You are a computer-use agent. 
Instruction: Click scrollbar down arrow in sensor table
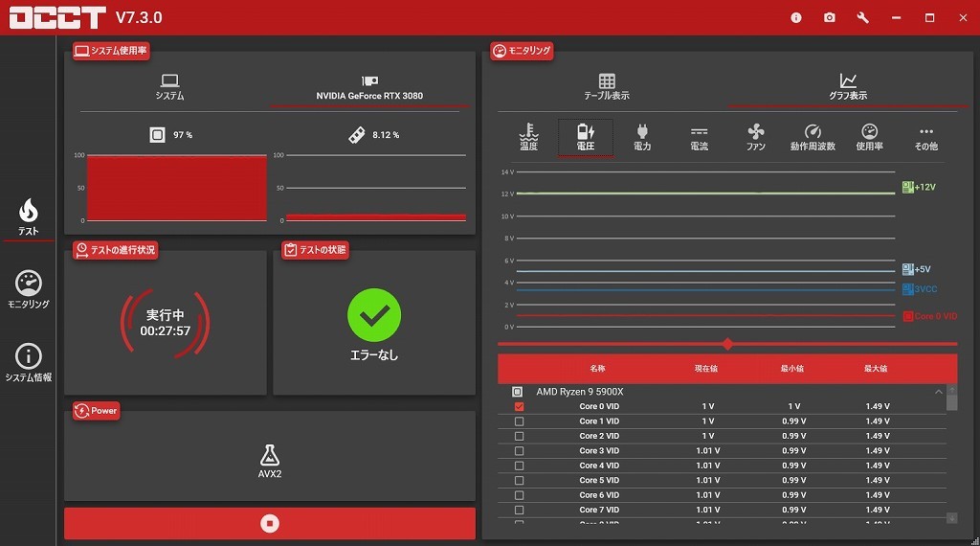tap(952, 518)
